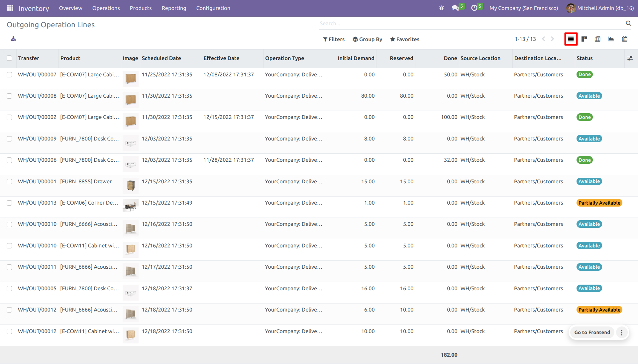Click the Go to Frontend button
638x364 pixels.
click(592, 332)
